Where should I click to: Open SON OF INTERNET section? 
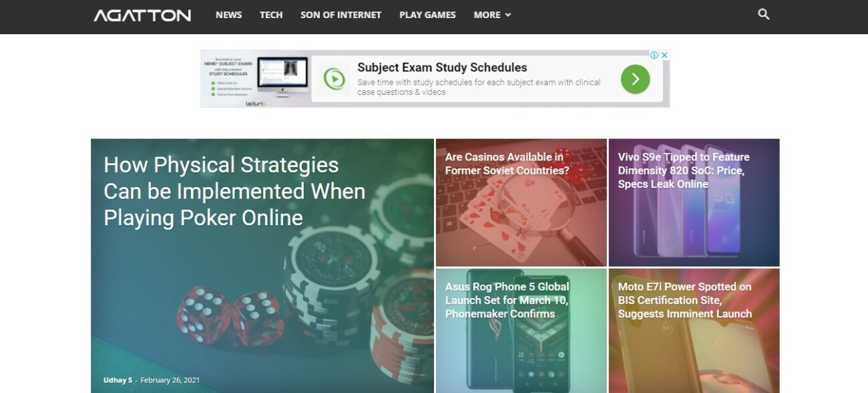[x=341, y=15]
